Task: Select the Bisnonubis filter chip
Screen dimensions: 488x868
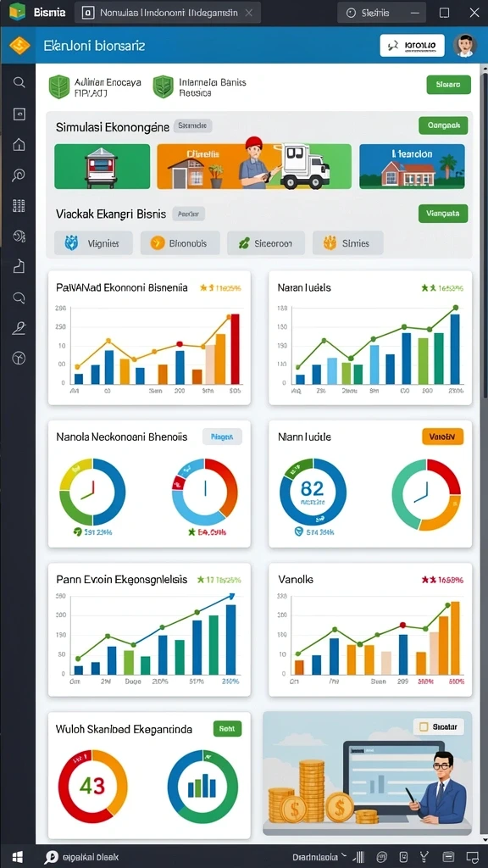Action: (x=180, y=242)
